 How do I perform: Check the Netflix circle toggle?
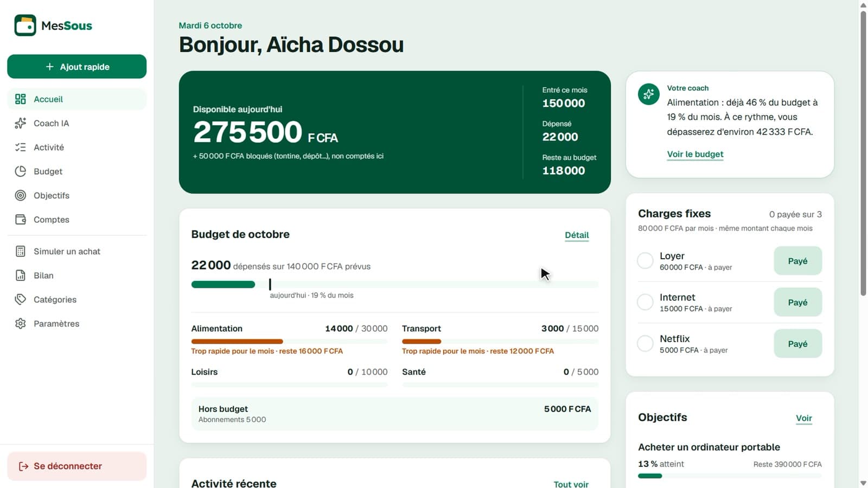pos(645,343)
